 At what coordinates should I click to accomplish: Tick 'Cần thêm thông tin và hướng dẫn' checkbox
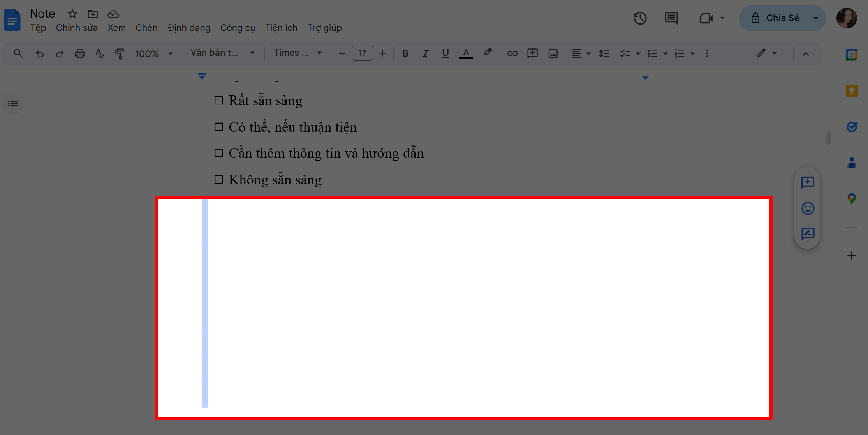pyautogui.click(x=219, y=153)
